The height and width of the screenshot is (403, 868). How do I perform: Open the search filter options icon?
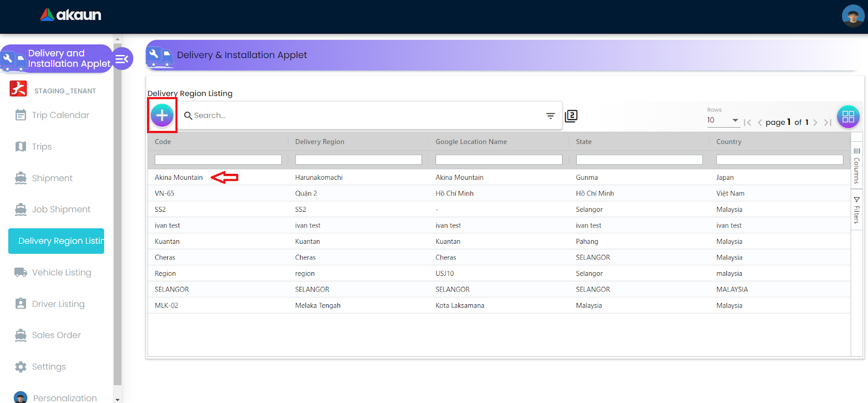[x=550, y=116]
